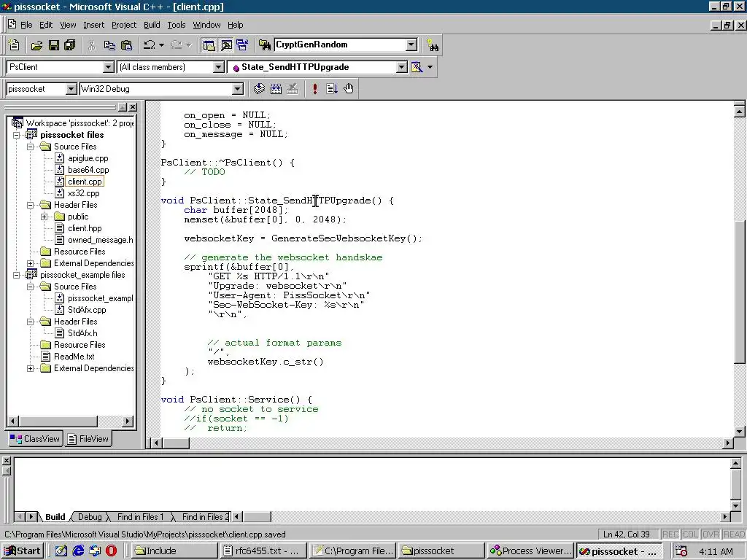Click the hand Breakpoint icon
Screen dimensions: 747x560
tap(349, 88)
